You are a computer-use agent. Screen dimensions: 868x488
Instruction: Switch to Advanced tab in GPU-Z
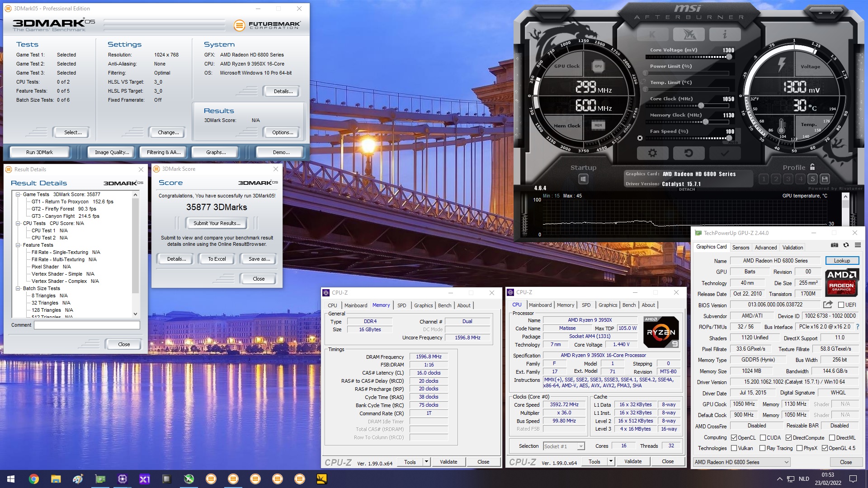click(x=766, y=248)
